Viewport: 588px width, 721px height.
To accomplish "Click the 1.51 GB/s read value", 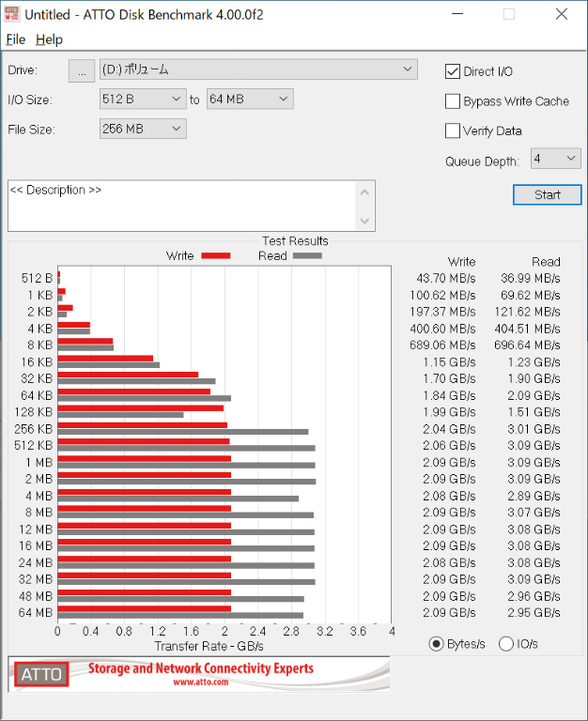I will point(534,412).
